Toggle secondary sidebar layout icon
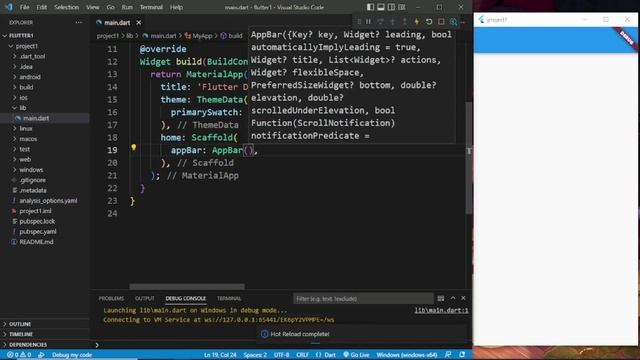 coord(391,7)
